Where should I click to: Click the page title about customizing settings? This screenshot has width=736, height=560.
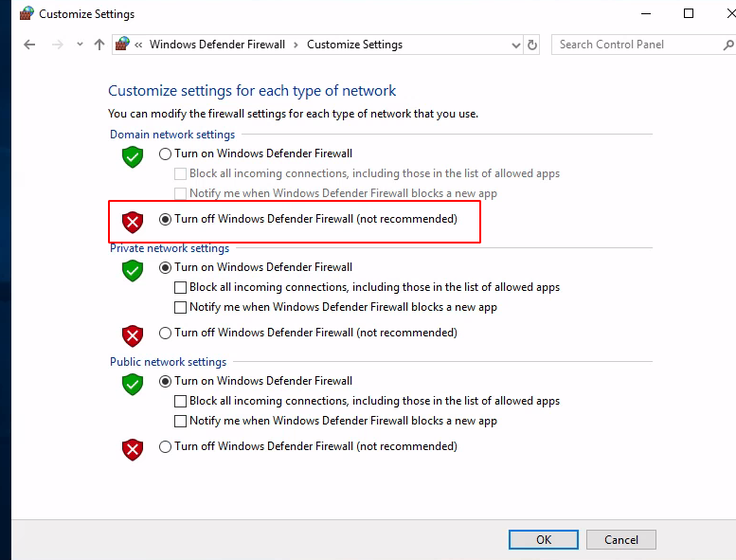tap(252, 91)
